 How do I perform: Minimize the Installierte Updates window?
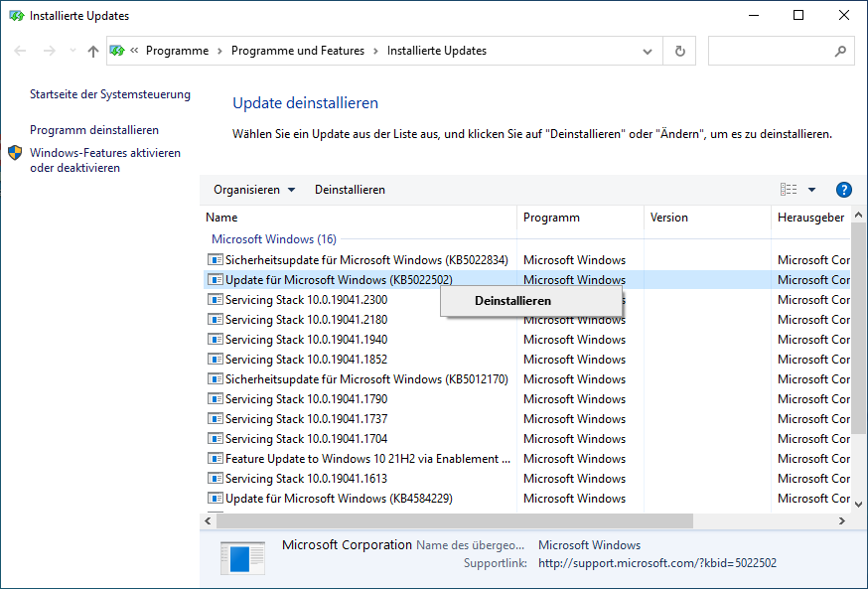pos(754,15)
